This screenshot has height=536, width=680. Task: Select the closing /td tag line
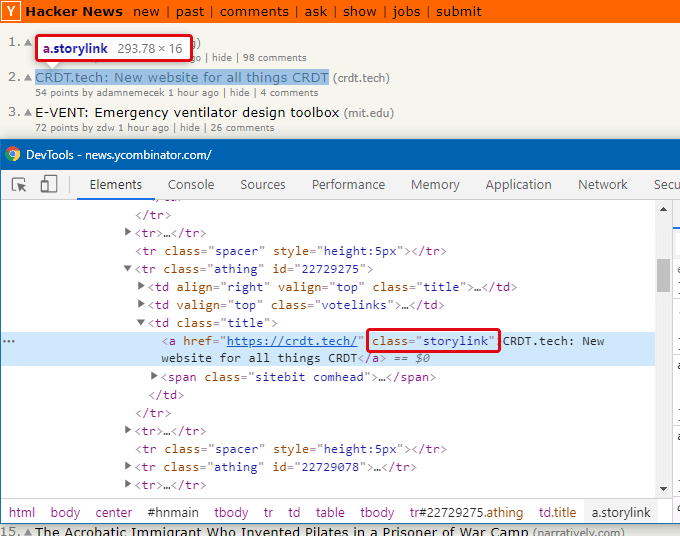tap(166, 395)
